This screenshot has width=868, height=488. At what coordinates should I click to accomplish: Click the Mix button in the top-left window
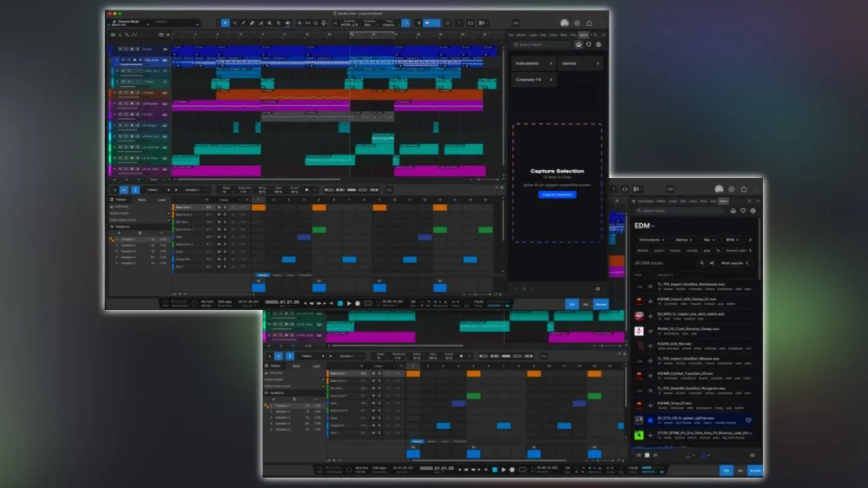coord(586,304)
